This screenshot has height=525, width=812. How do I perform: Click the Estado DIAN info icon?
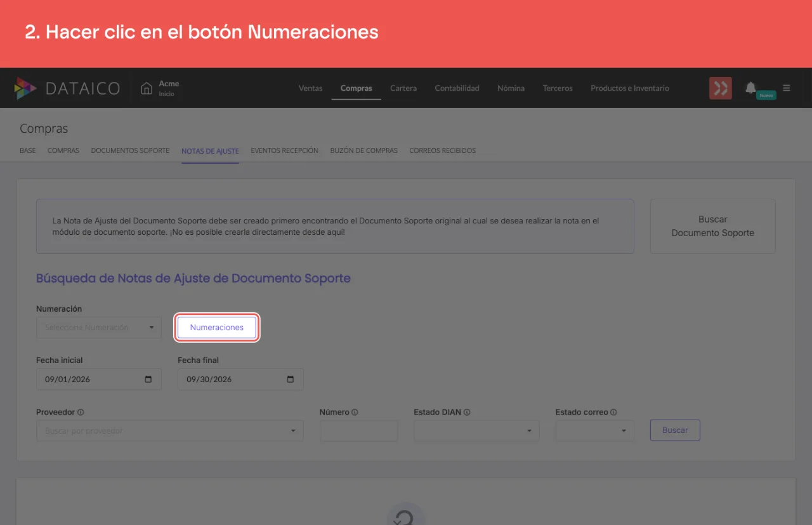467,413
